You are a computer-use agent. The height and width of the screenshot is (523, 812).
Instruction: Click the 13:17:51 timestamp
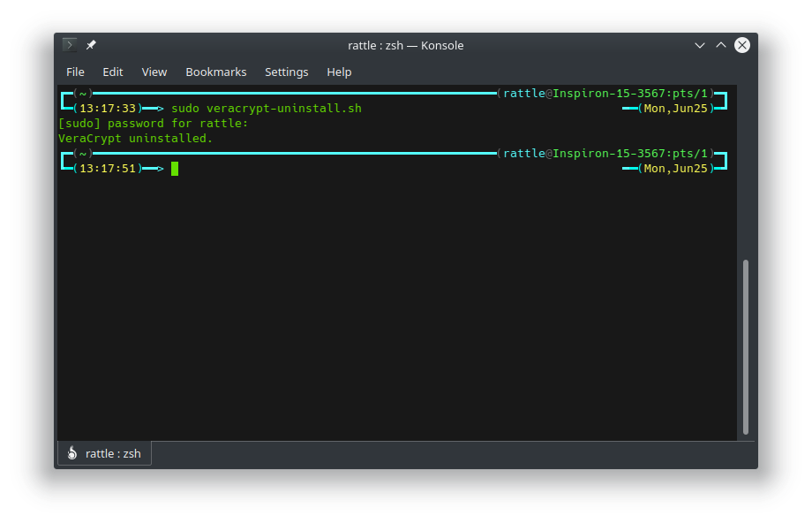(x=108, y=169)
